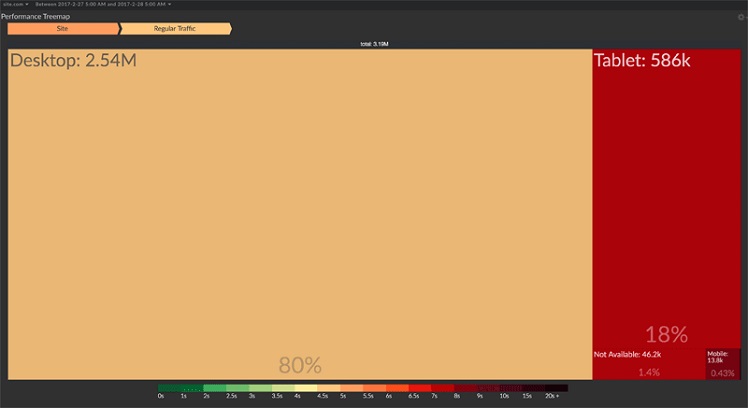Click the bright red 6.5s legend swatch
The height and width of the screenshot is (408, 748).
click(x=420, y=388)
